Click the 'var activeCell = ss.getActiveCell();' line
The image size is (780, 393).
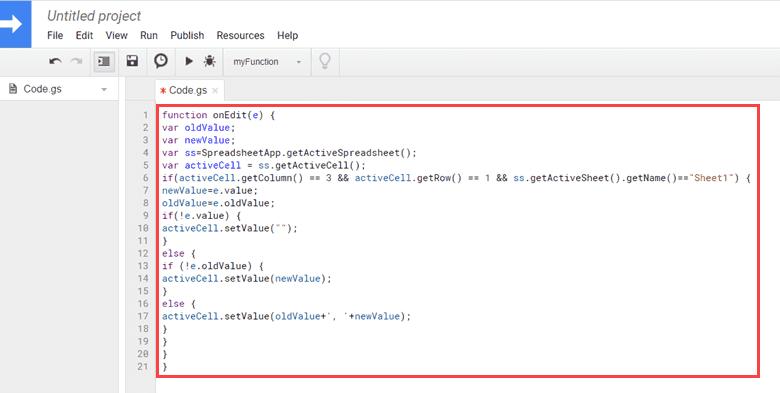pos(264,165)
